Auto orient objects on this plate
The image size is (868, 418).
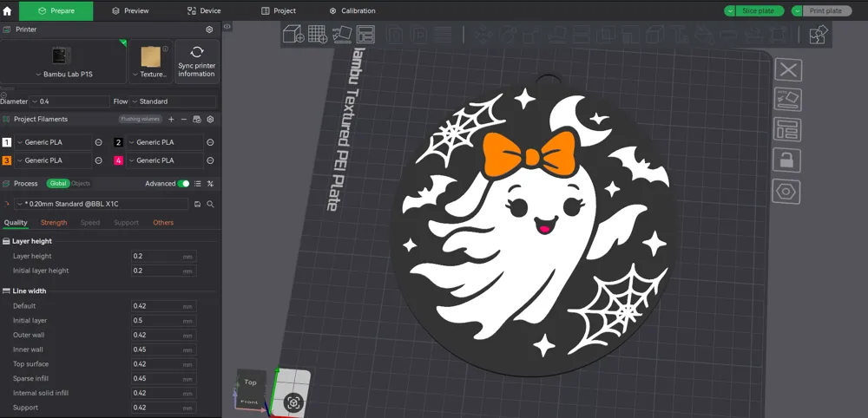(x=788, y=100)
